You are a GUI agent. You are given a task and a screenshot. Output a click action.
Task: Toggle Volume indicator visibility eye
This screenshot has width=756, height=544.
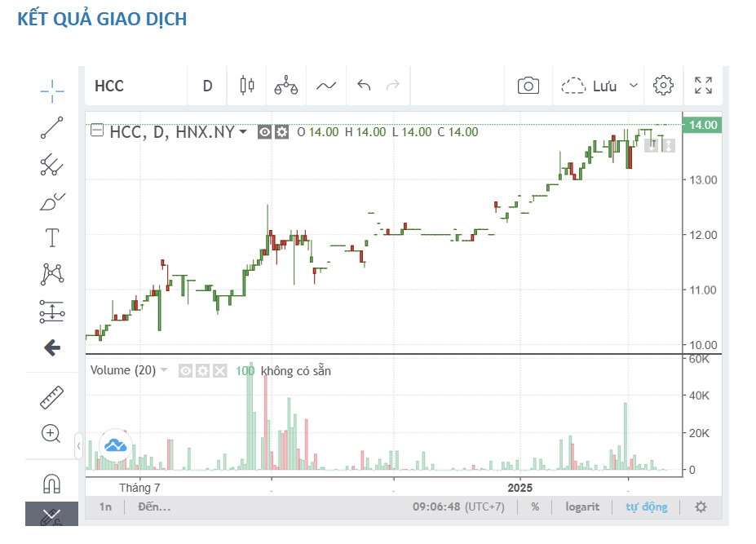(186, 371)
